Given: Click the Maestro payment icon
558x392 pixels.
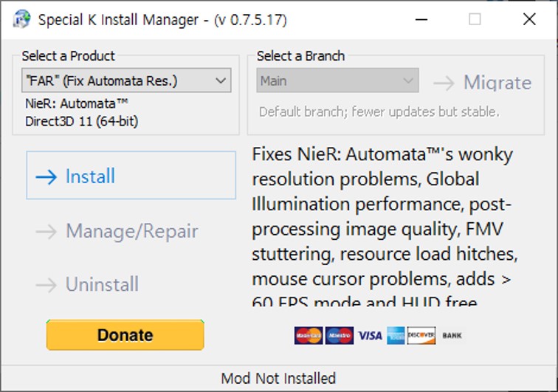Looking at the screenshot, I should [x=340, y=335].
